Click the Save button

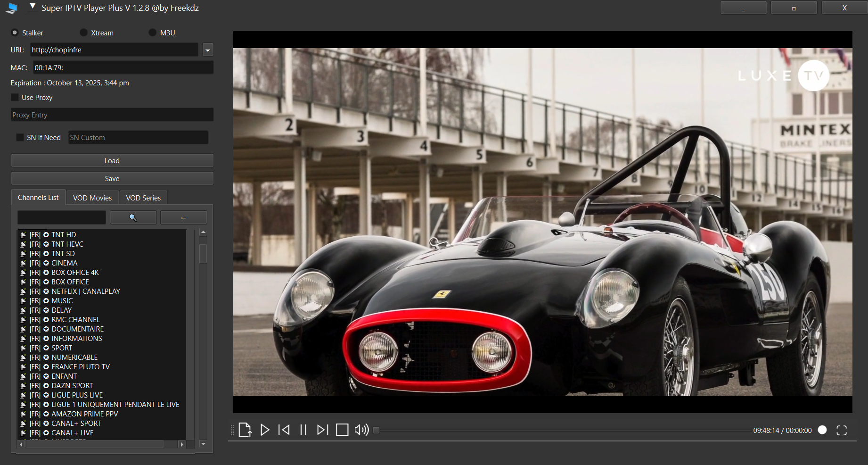112,178
